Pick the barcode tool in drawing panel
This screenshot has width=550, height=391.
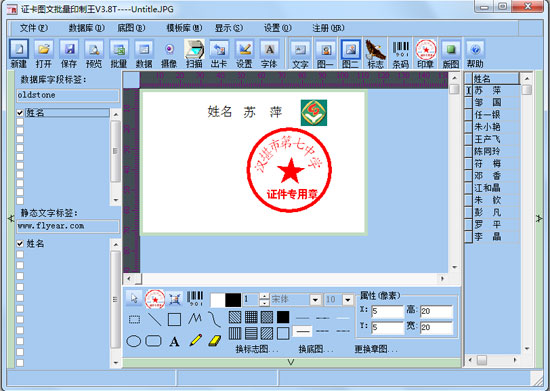pyautogui.click(x=195, y=299)
